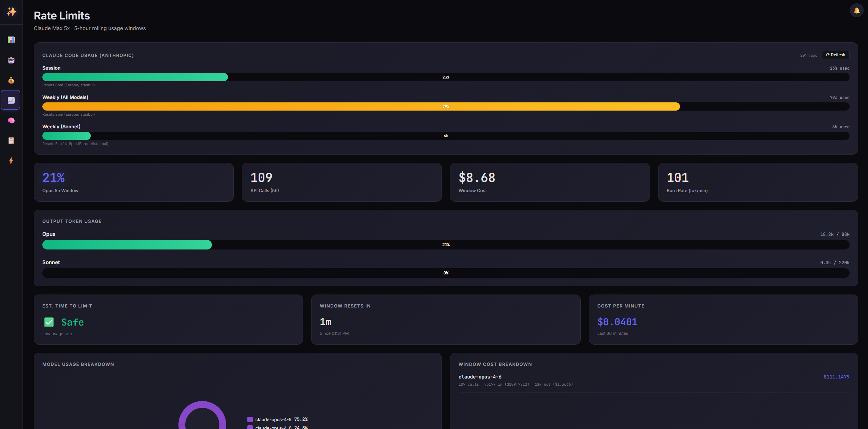Click the 21% Opus 5h Window card
Viewport: 868px width, 429px height.
(x=133, y=182)
